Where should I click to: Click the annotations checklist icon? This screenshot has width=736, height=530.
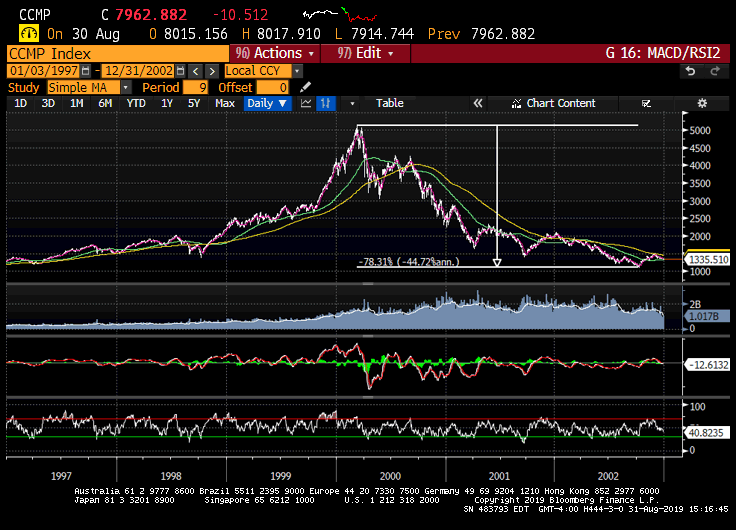click(x=646, y=103)
